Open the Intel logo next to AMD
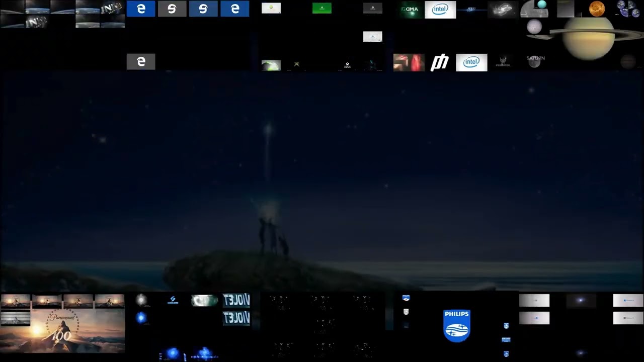The height and width of the screenshot is (362, 644). coord(440,10)
